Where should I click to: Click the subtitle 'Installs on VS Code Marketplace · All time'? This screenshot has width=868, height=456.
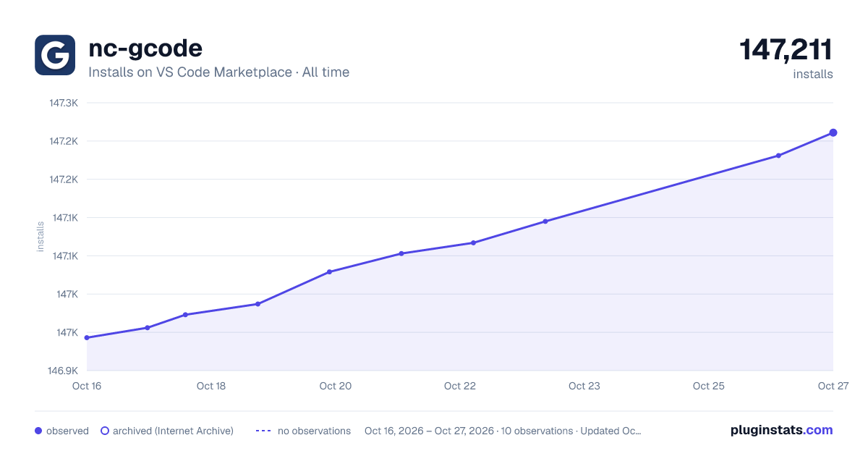[218, 72]
